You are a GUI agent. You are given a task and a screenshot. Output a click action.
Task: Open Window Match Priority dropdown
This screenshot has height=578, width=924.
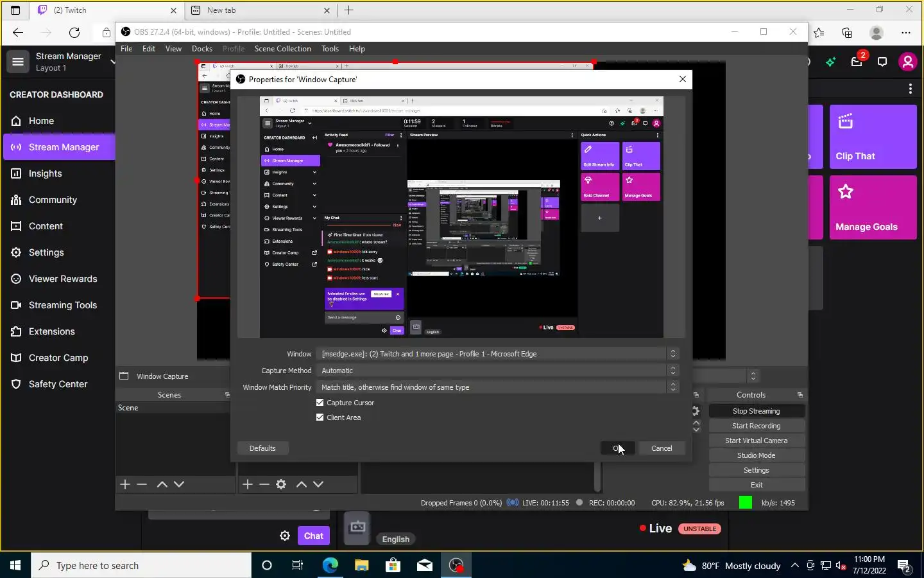[x=498, y=387]
